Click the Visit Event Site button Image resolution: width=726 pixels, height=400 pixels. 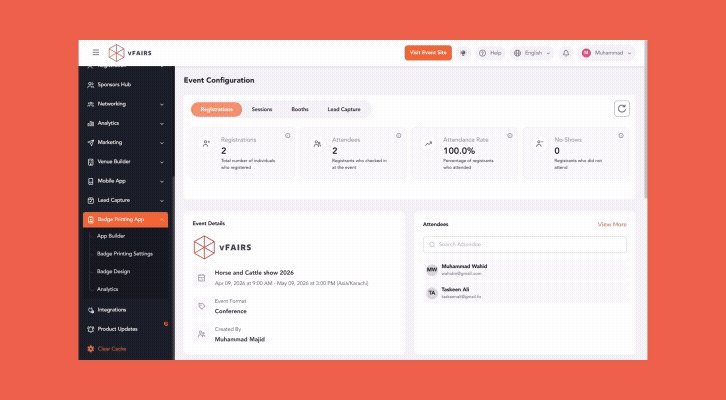click(x=429, y=52)
